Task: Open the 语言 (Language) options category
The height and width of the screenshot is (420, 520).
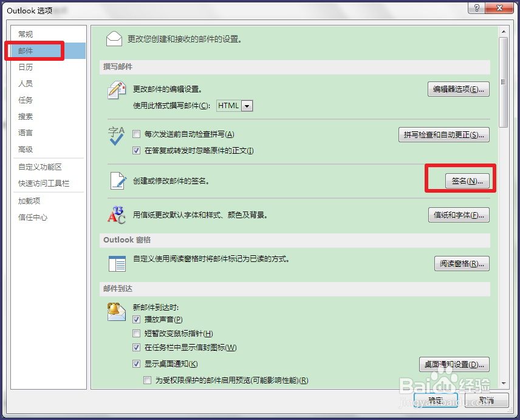Action: (49, 133)
